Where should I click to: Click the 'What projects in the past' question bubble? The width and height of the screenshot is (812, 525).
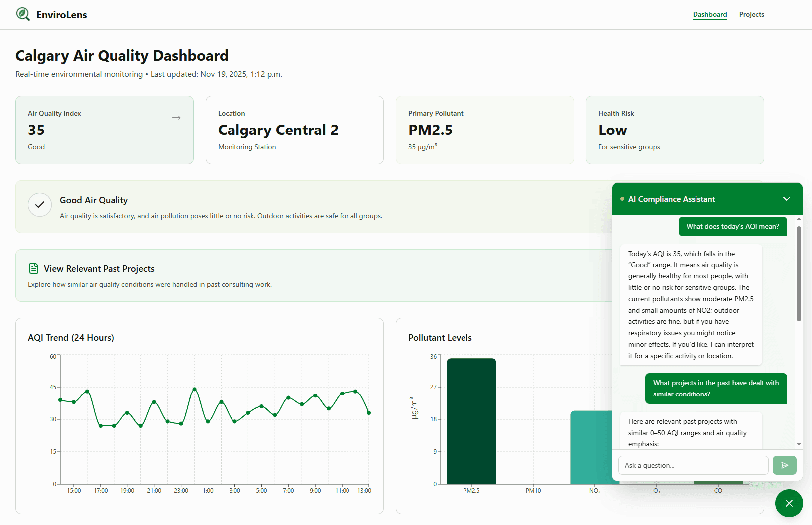tap(715, 389)
